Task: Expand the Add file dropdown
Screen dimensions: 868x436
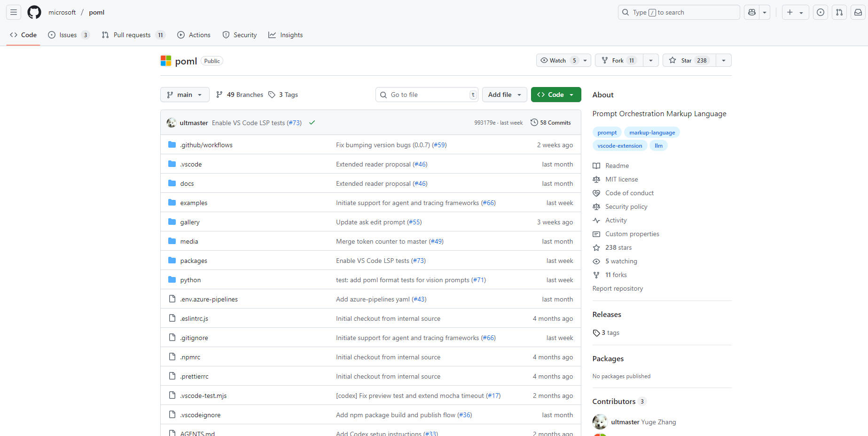Action: 504,95
